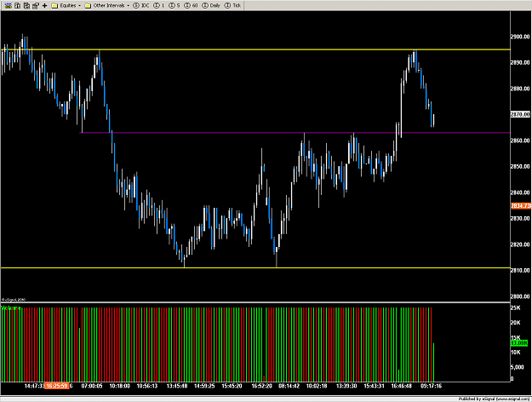
Task: Click the upper yellow resistance line
Action: [255, 49]
